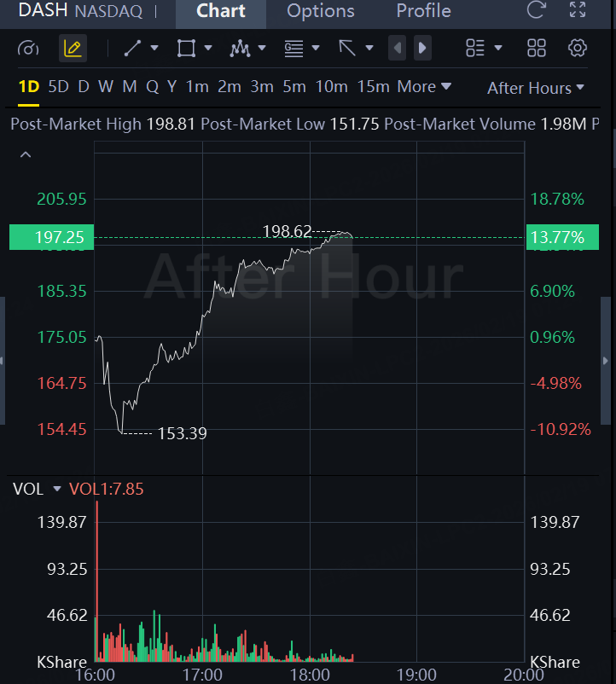Click the DASH ticker symbol

pyautogui.click(x=43, y=10)
